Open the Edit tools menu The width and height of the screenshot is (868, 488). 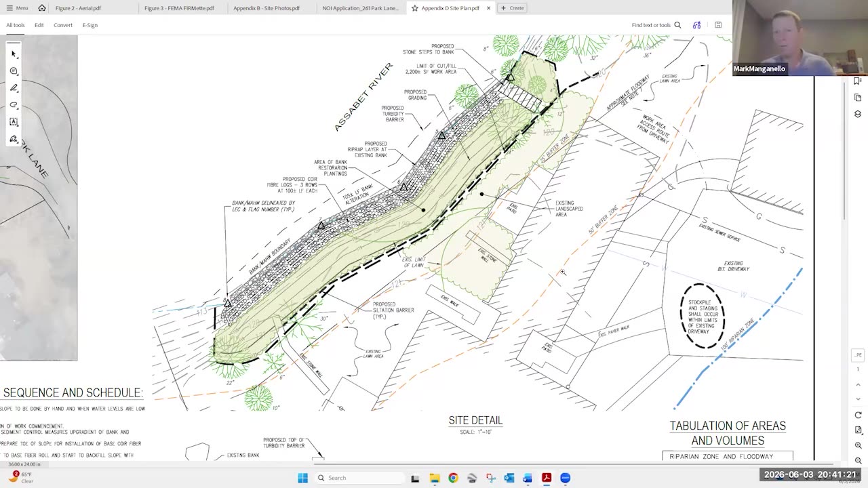(39, 25)
